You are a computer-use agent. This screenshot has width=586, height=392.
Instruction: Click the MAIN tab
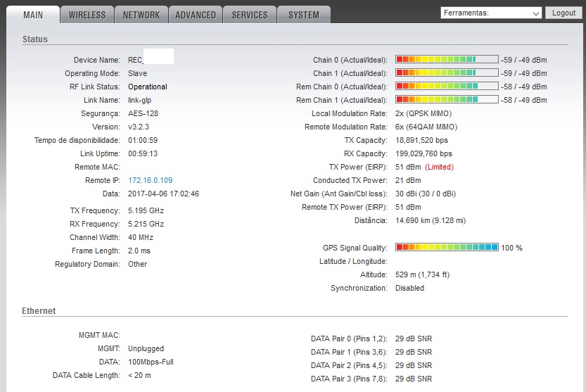click(x=32, y=15)
